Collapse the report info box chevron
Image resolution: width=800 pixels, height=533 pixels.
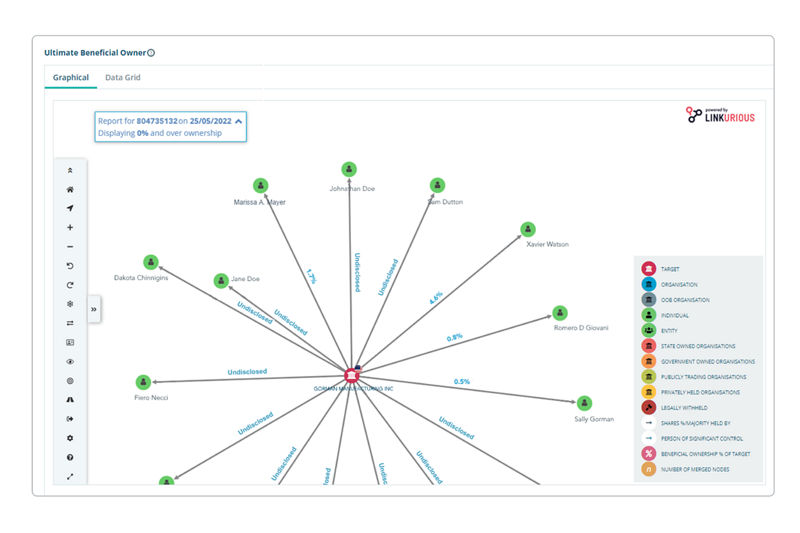point(238,120)
